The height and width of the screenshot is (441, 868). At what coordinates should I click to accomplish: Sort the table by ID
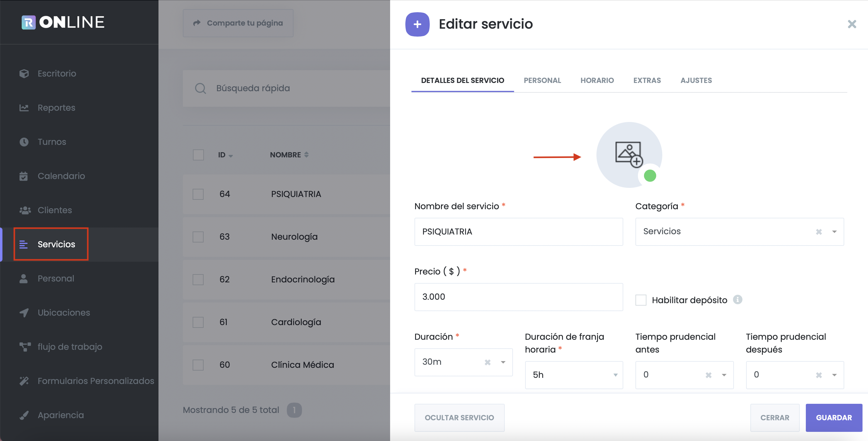(225, 155)
